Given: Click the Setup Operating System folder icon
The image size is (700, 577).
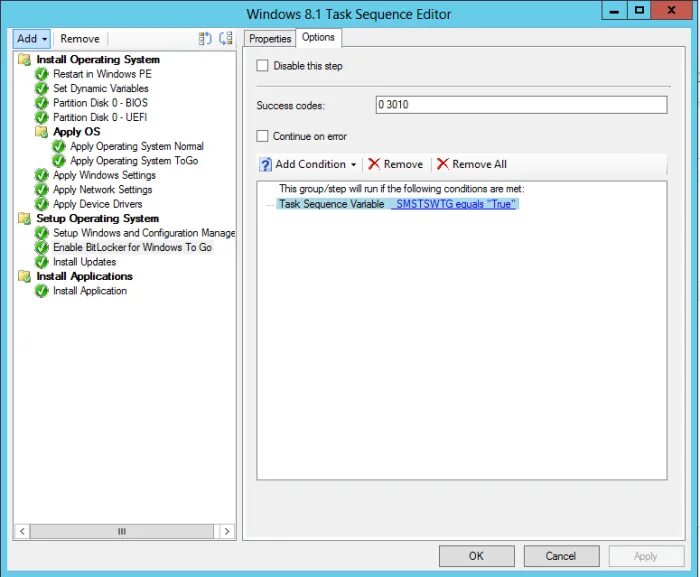Looking at the screenshot, I should click(25, 218).
